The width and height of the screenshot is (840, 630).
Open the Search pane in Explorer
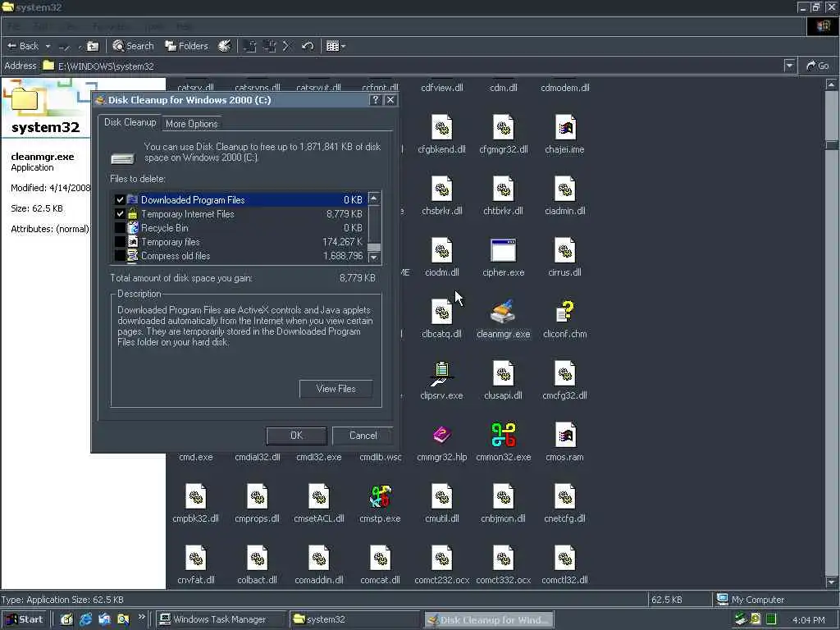coord(134,46)
